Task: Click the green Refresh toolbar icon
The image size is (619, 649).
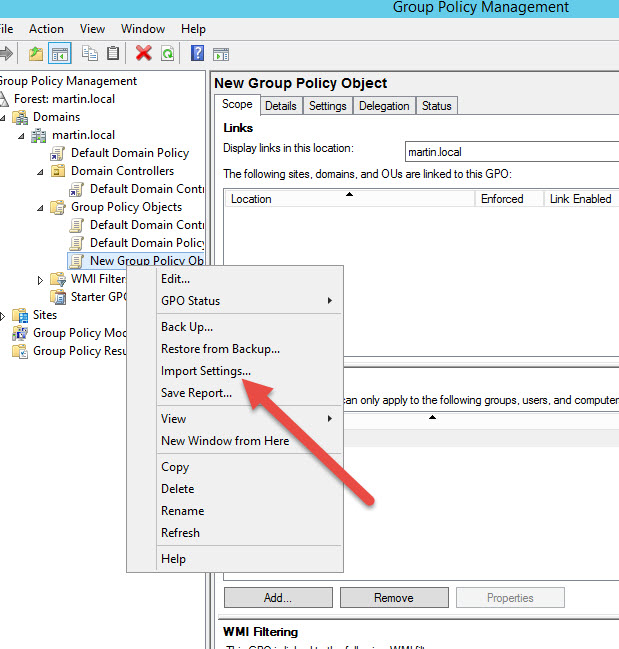Action: (x=167, y=53)
